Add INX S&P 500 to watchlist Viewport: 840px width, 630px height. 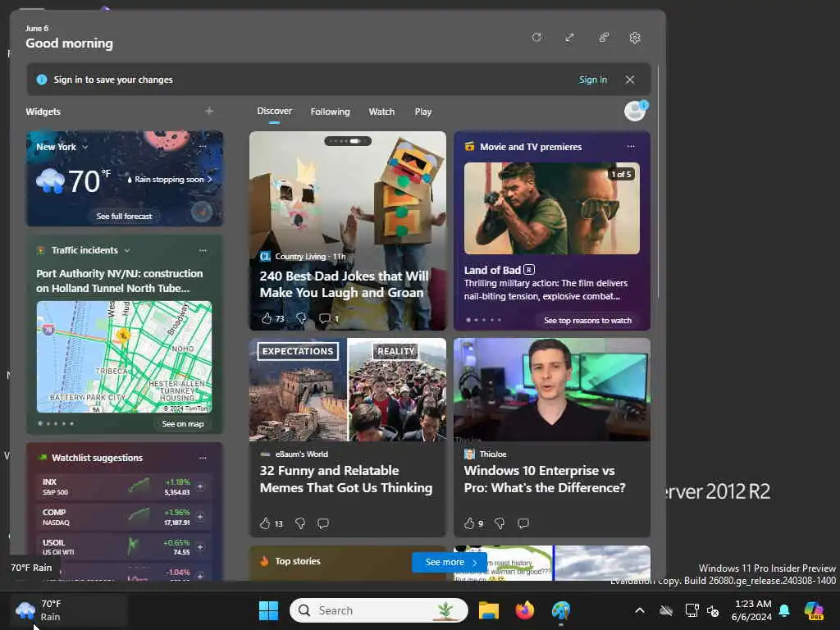[200, 486]
